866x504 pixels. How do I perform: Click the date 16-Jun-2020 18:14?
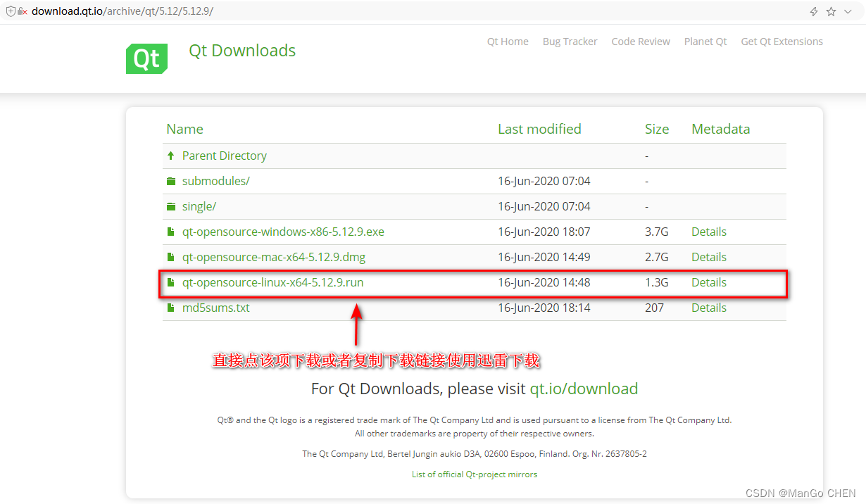(544, 308)
